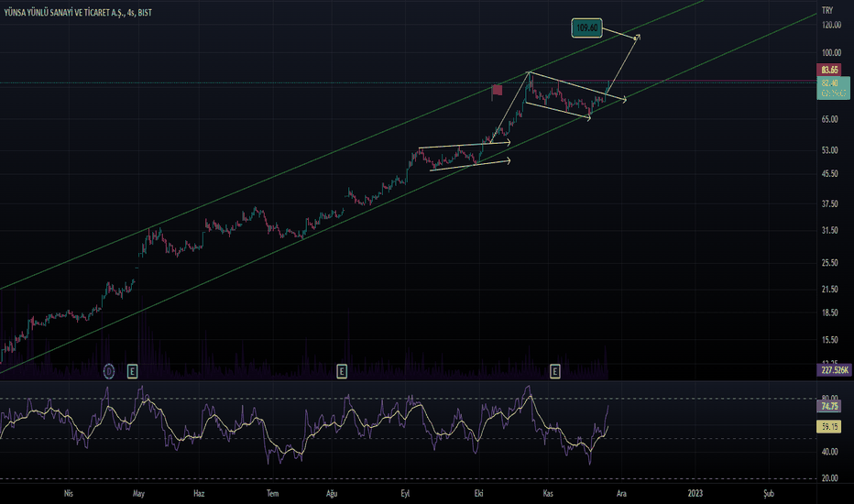Viewport: 854px width, 504px height.
Task: Click the YÜNSA YÜNLÜ SANAYİ symbol title
Action: pos(66,9)
